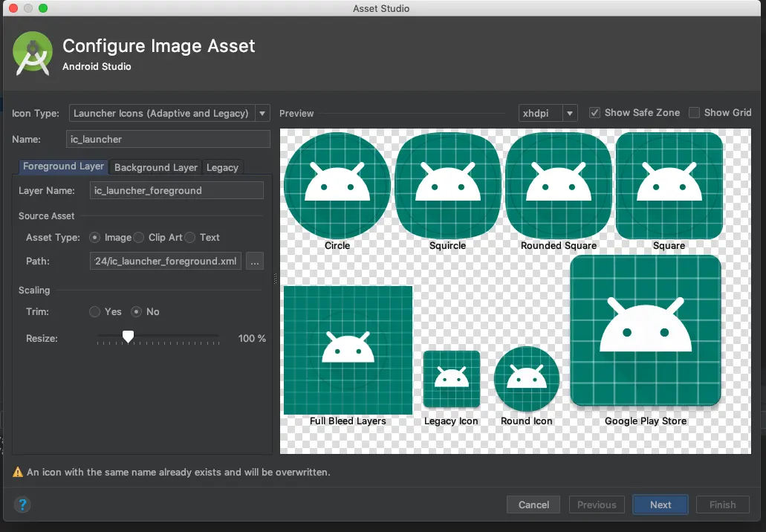Open the xhdpi density dropdown arrow
Screen dimensions: 766x532
click(570, 114)
